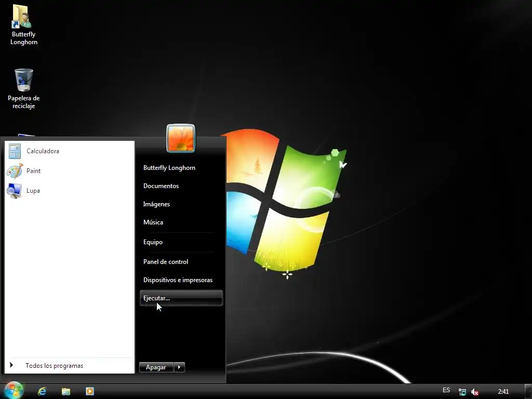
Task: Click the ES language indicator
Action: (446, 390)
